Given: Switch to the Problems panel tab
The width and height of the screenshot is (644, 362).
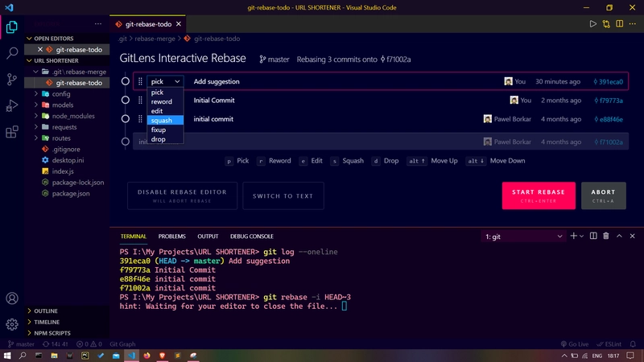Looking at the screenshot, I should tap(171, 237).
